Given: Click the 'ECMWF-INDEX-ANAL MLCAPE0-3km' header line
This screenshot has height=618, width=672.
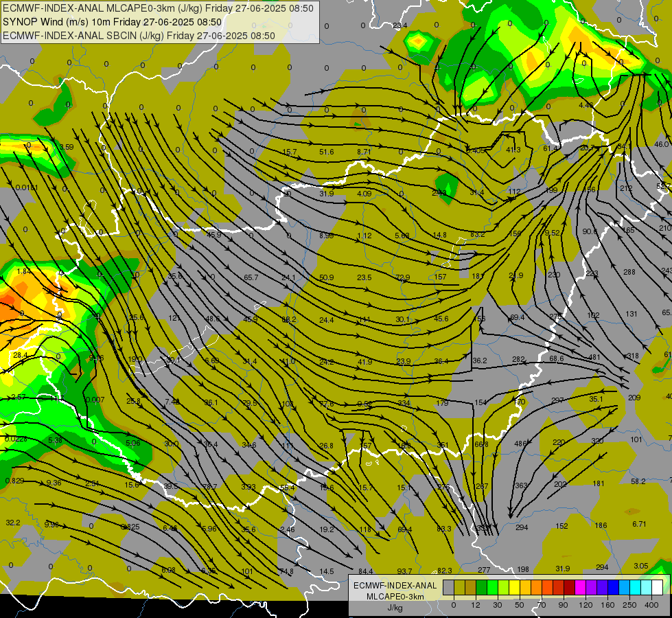Looking at the screenshot, I should click(158, 8).
